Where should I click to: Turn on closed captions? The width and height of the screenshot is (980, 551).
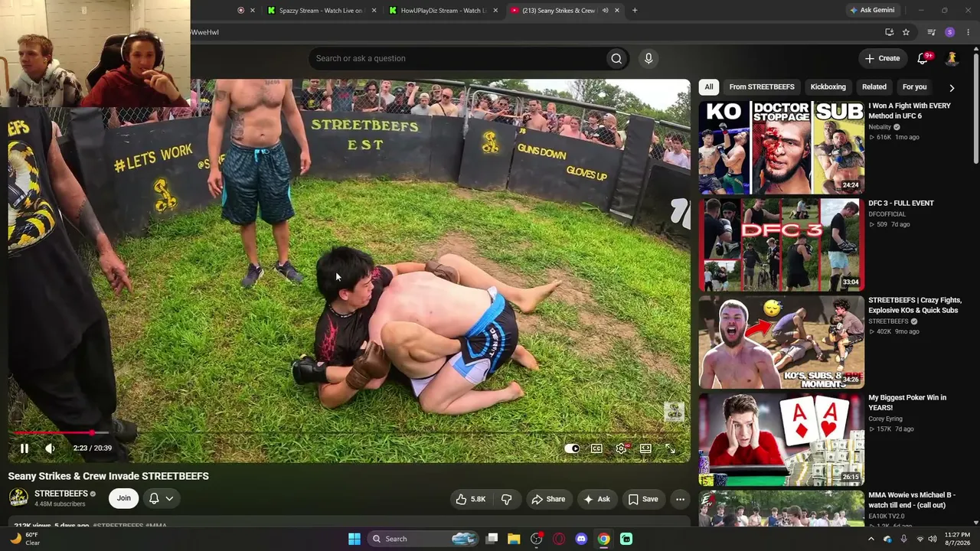click(596, 448)
